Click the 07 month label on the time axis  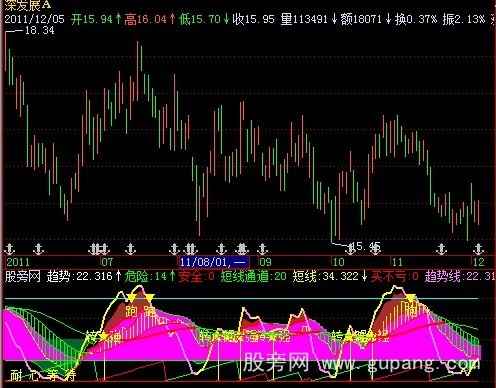tap(107, 262)
